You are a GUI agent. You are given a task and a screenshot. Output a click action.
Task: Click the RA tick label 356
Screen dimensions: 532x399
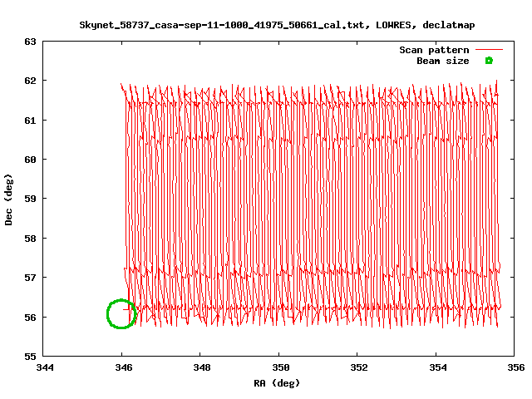click(516, 367)
